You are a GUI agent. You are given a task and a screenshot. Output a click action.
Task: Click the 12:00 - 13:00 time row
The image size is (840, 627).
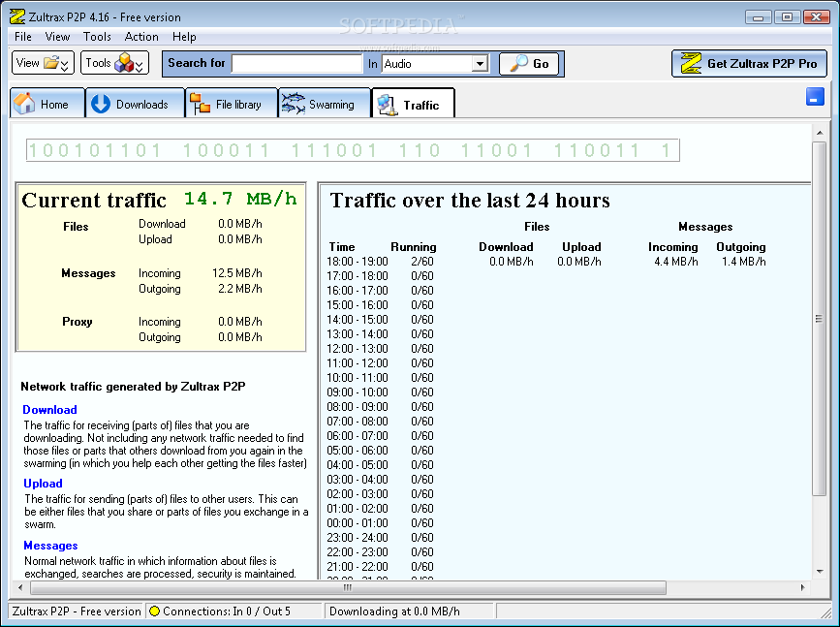click(358, 348)
